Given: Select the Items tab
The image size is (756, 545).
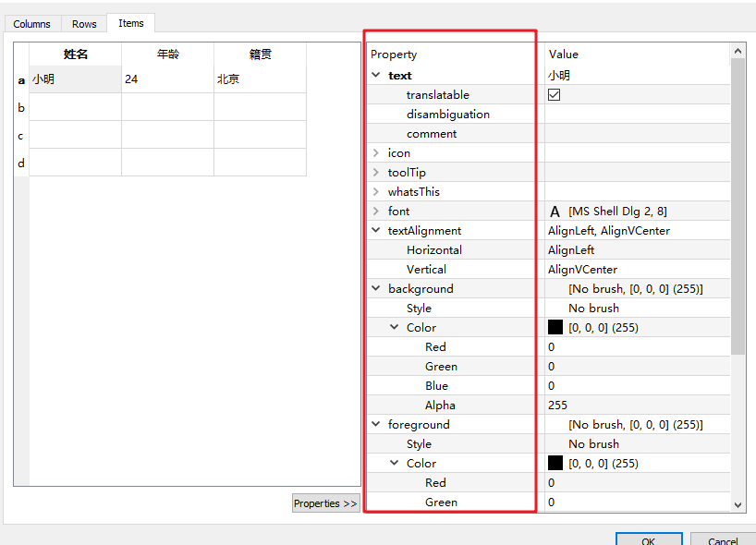Looking at the screenshot, I should 130,23.
